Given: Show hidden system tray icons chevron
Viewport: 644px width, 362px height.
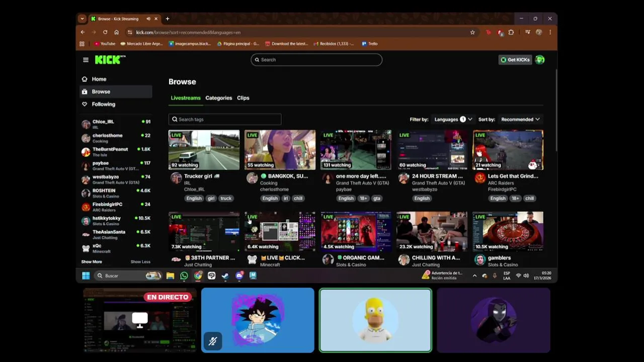Looking at the screenshot, I should pos(474,276).
